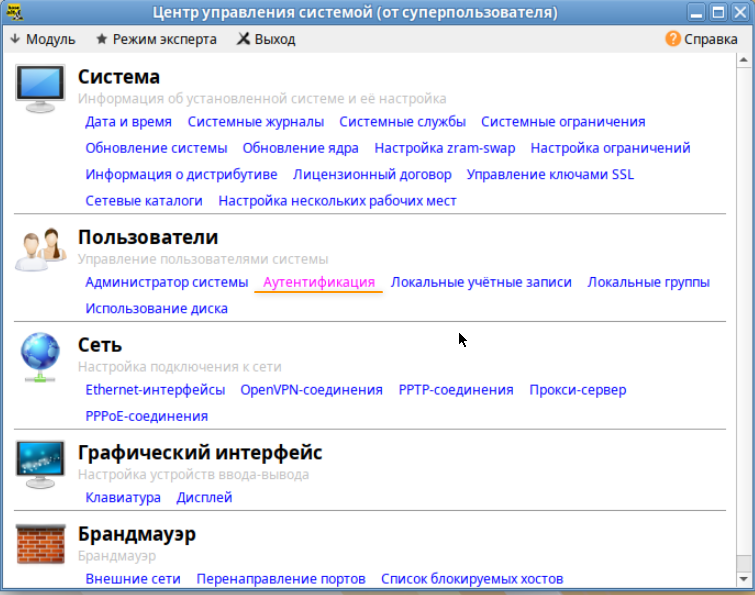Click Выход to exit
Screen dimensions: 755x595
pyautogui.click(x=266, y=39)
